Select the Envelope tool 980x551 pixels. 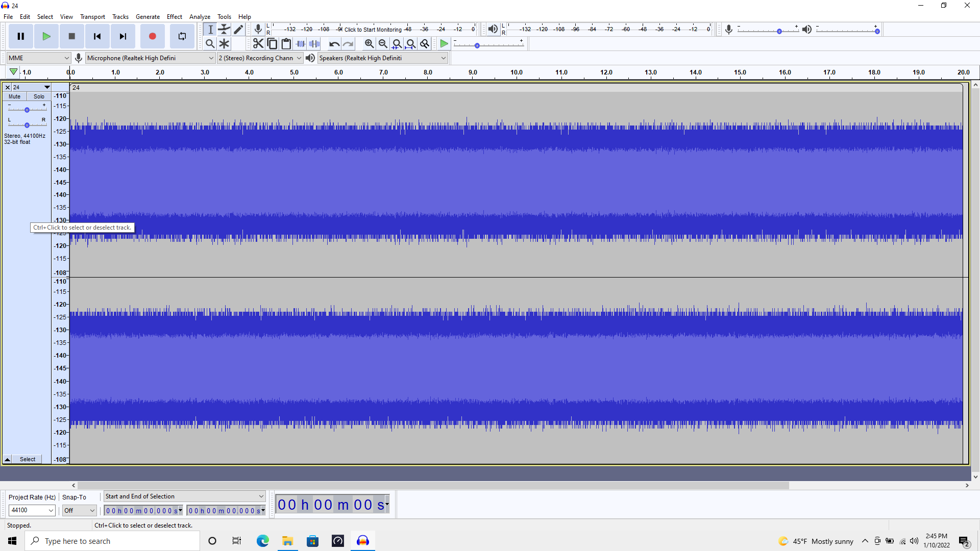[224, 29]
